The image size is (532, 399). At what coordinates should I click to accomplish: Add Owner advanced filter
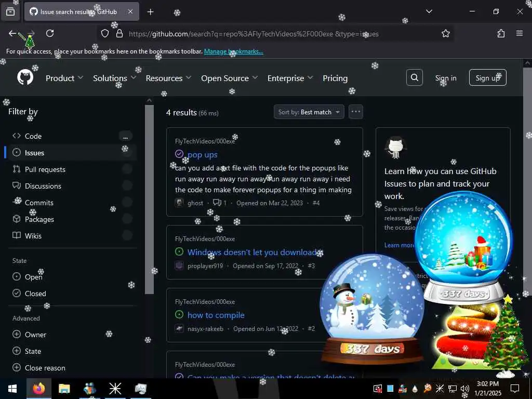point(29,335)
